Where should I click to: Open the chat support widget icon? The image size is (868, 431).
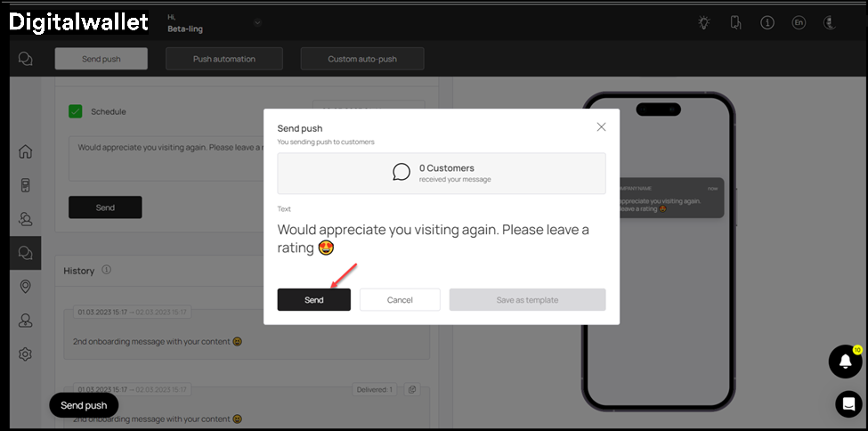[848, 404]
